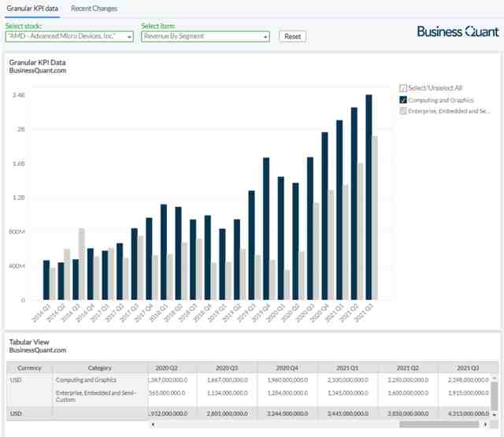Click the Reset button
Image resolution: width=504 pixels, height=437 pixels.
(292, 36)
